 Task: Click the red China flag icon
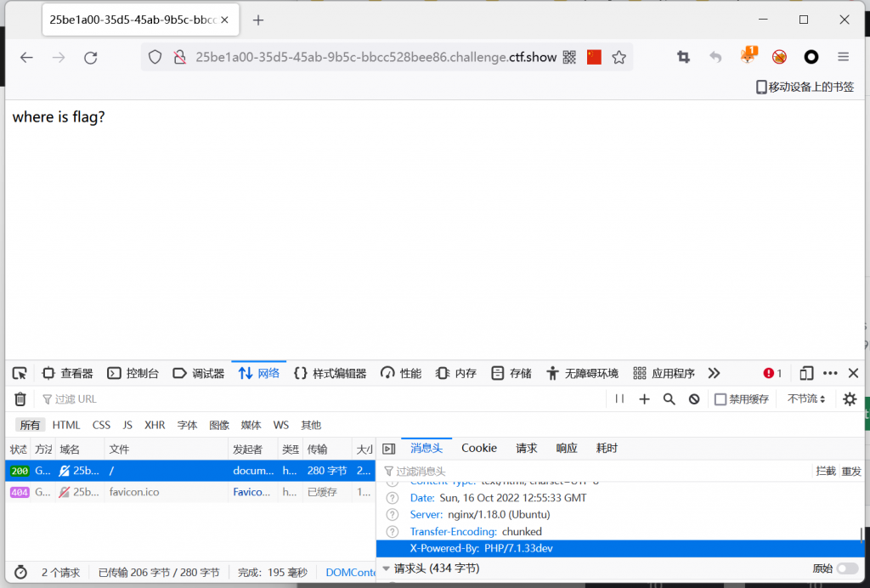click(594, 57)
